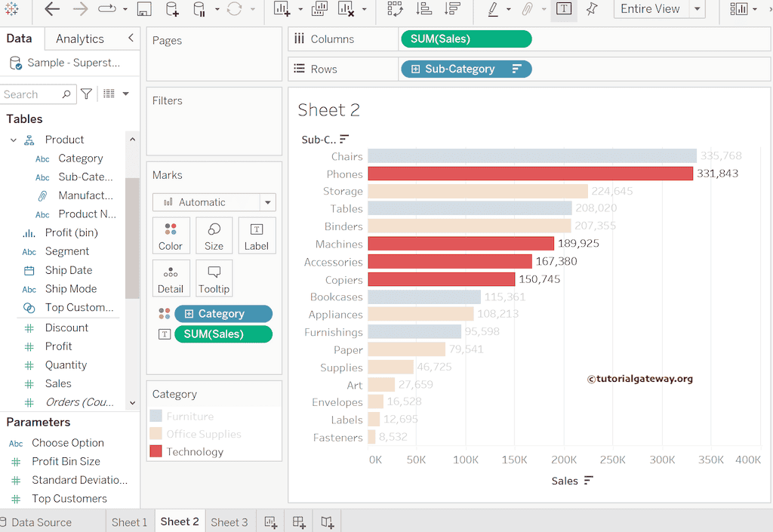This screenshot has height=532, width=773.
Task: Click the Save icon in toolbar
Action: pos(144,9)
